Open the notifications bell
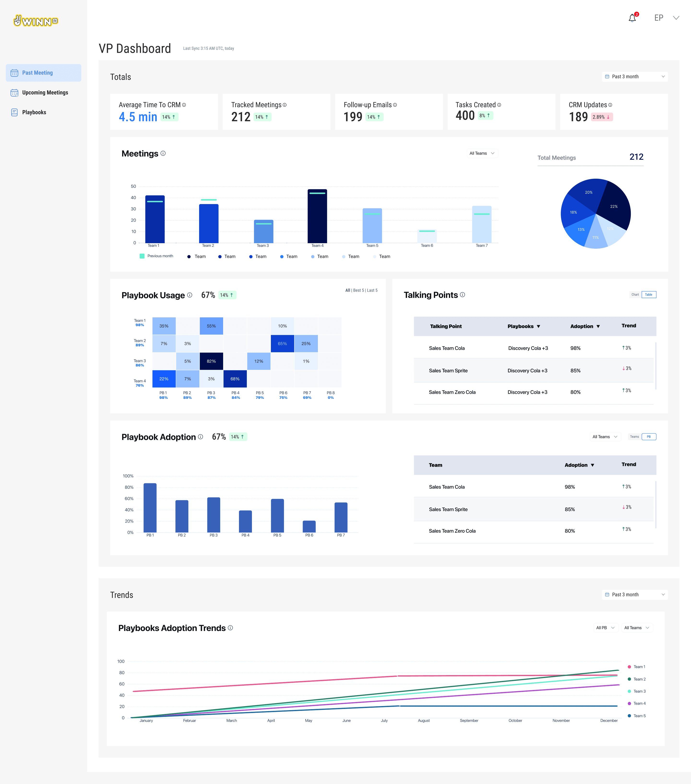Image resolution: width=691 pixels, height=784 pixels. point(632,18)
